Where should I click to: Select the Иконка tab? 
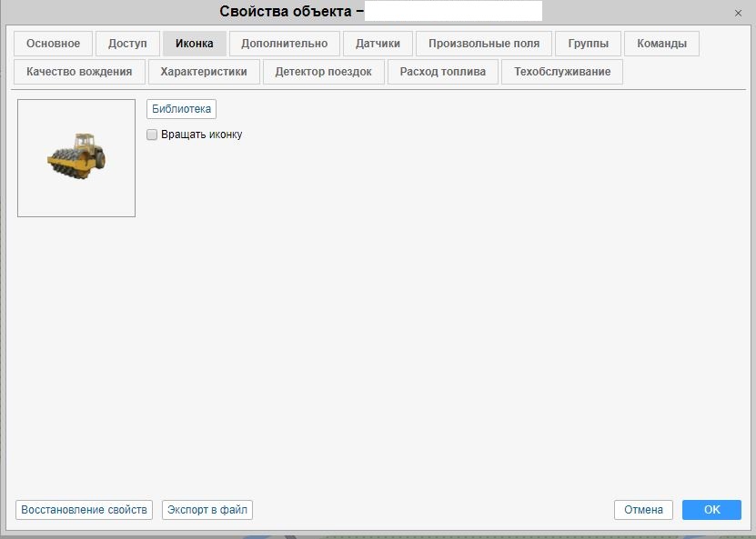194,44
